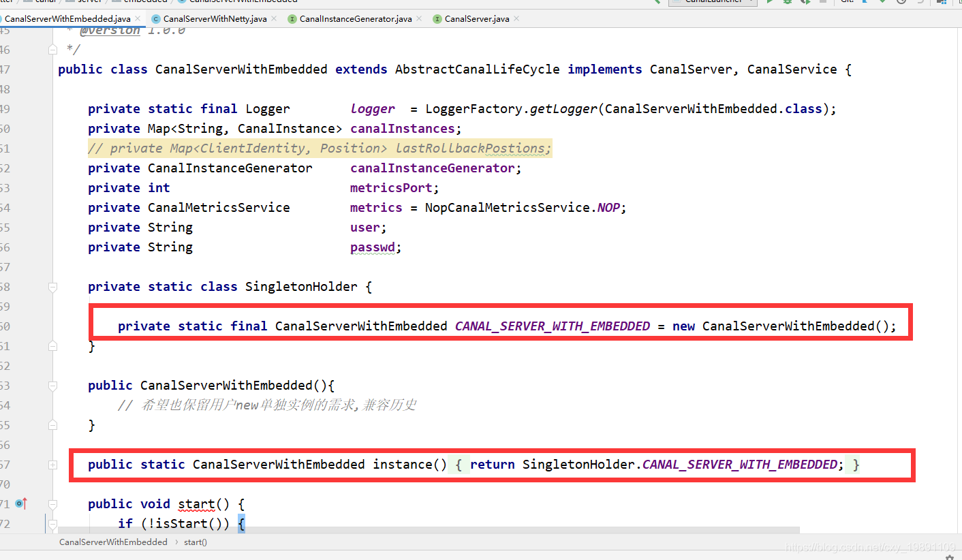Viewport: 962px width, 560px height.
Task: Click the constructor closing-brace fold marker
Action: coord(52,426)
